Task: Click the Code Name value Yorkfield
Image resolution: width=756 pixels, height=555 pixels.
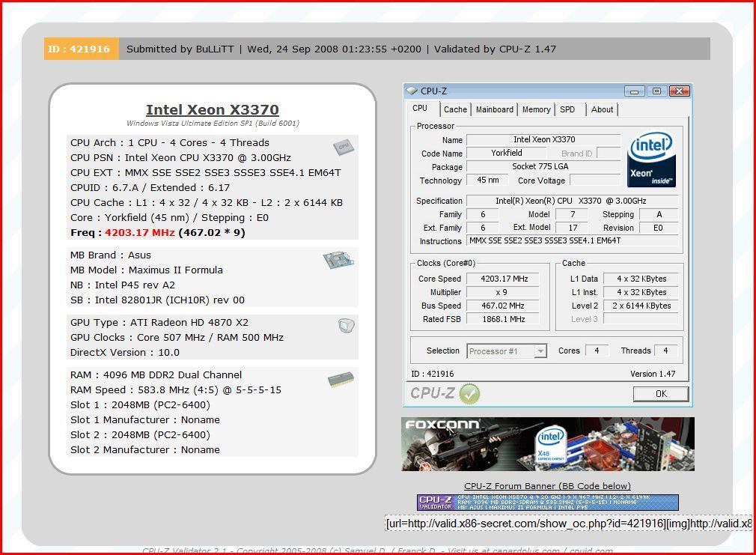Action: [x=506, y=153]
